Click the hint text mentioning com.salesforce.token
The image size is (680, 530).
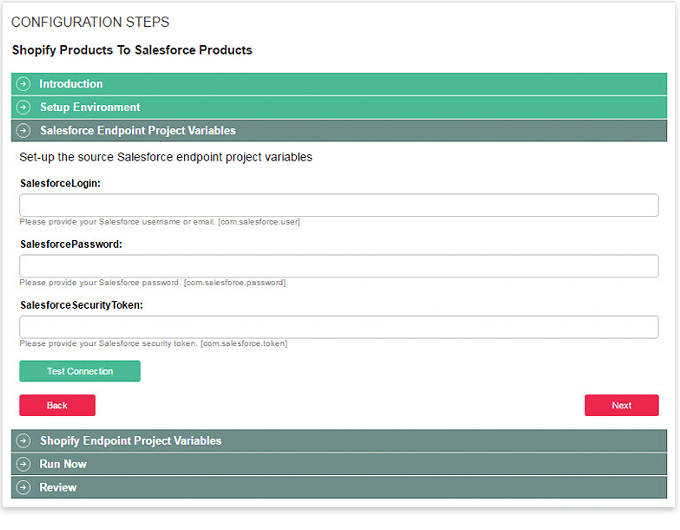click(x=154, y=344)
